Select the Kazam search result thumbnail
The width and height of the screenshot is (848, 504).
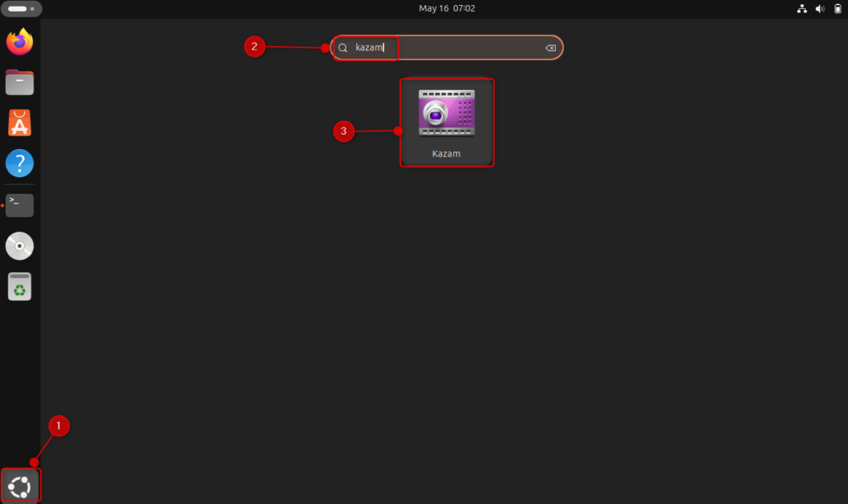tap(447, 111)
